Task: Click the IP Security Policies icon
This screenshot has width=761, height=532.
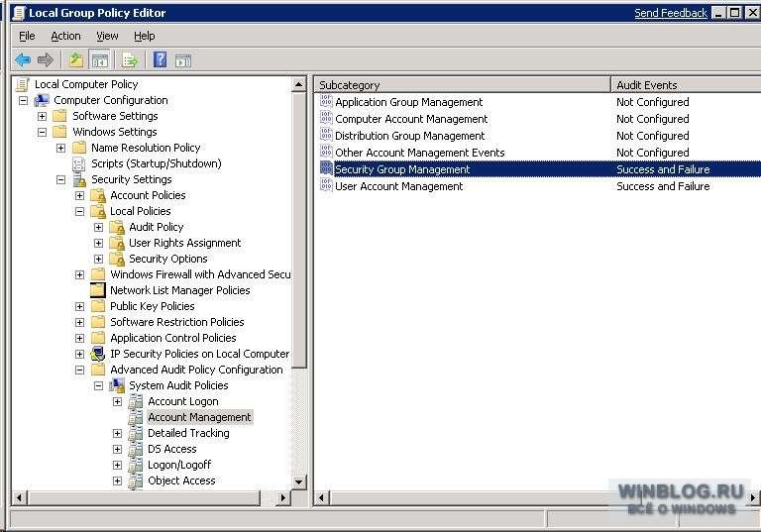Action: (x=97, y=354)
